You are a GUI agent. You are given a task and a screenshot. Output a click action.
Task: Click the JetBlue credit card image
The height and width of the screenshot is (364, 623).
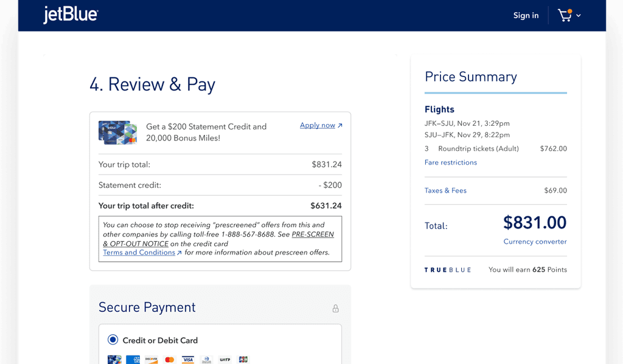tap(117, 132)
